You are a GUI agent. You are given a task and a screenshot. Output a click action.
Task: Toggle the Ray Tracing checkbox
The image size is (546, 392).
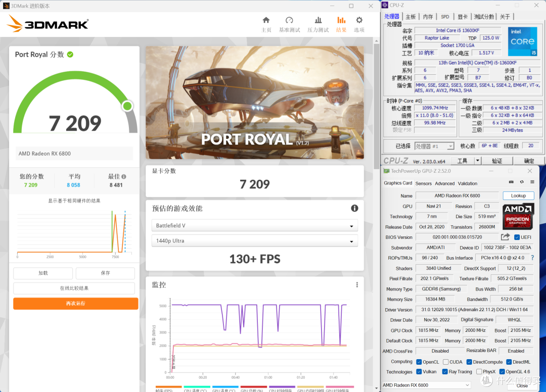click(445, 371)
